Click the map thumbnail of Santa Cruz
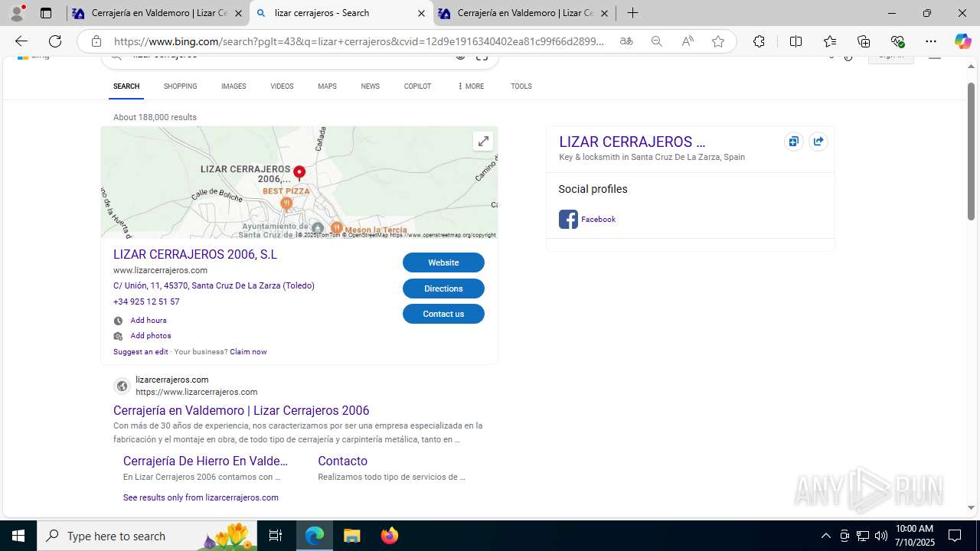This screenshot has height=551, width=980. coord(299,182)
